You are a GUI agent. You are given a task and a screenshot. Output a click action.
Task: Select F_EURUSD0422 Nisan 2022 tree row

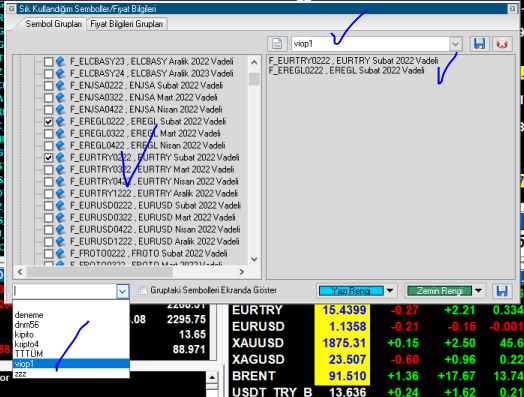(155, 230)
